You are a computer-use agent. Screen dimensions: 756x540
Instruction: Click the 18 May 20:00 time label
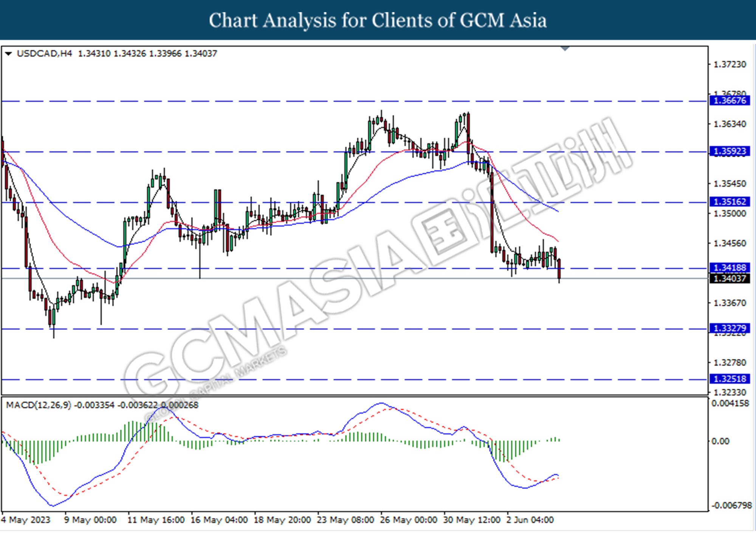[x=282, y=520]
